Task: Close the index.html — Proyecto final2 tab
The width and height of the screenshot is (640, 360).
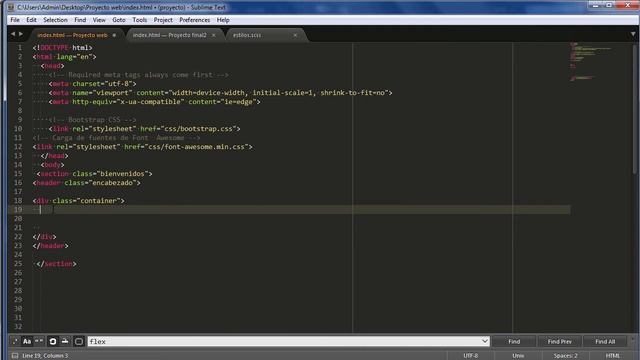Action: [x=213, y=36]
